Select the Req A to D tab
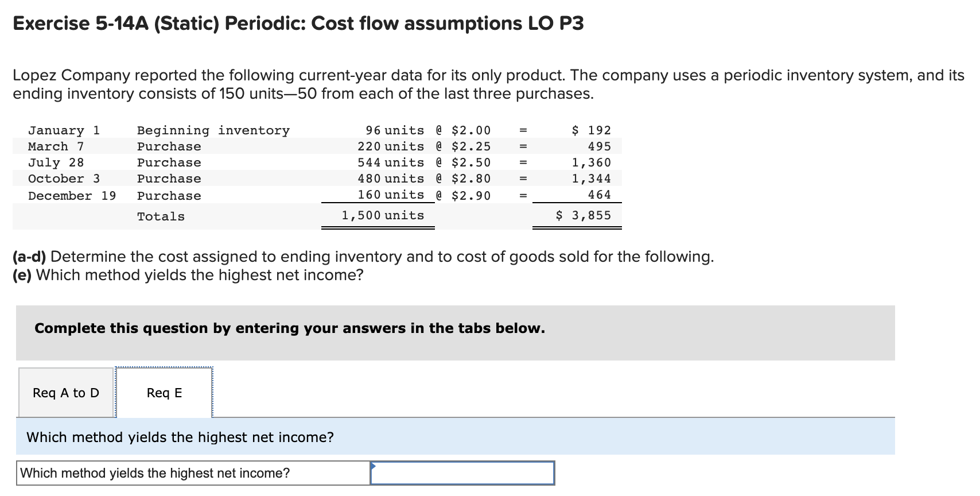The height and width of the screenshot is (496, 980). [65, 393]
